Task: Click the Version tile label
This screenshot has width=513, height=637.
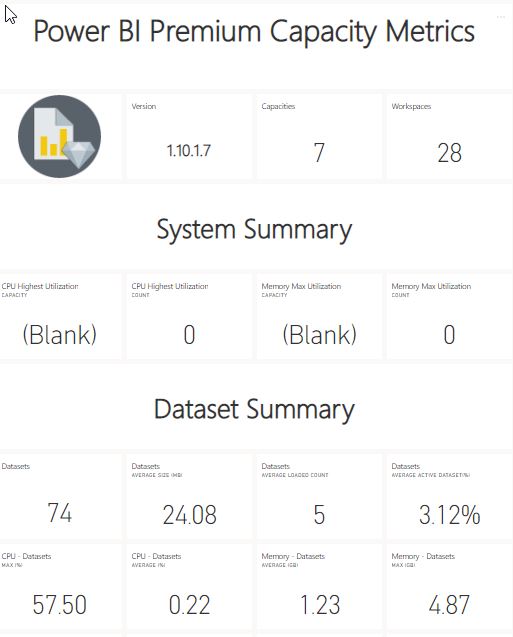Action: click(x=144, y=106)
